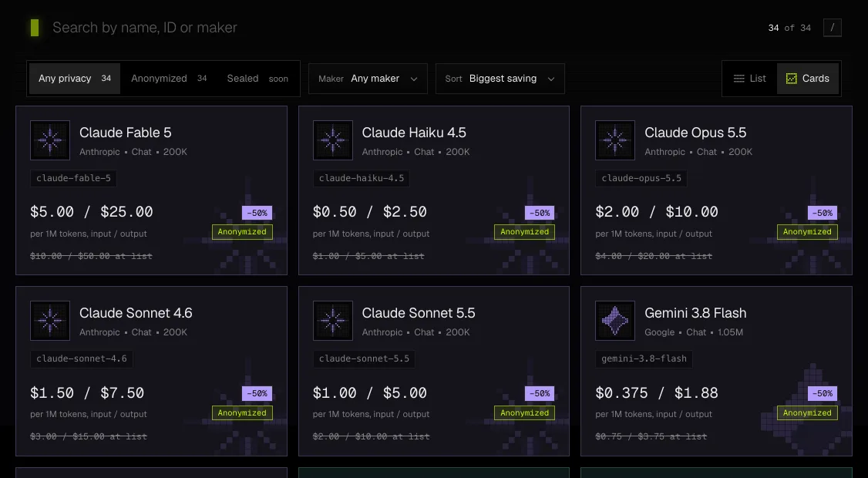The image size is (868, 478).
Task: Copy the claude-haiku-4.5 model ID
Action: (362, 178)
